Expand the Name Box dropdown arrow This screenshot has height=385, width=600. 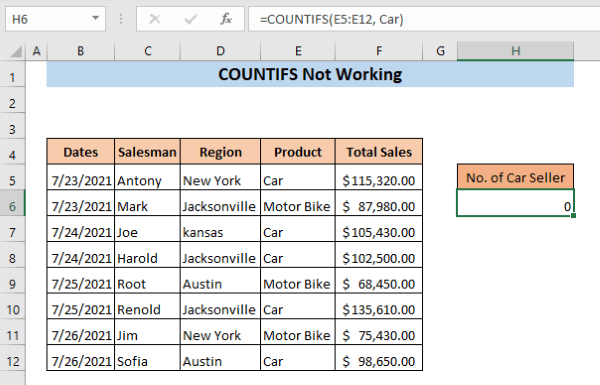pos(95,18)
